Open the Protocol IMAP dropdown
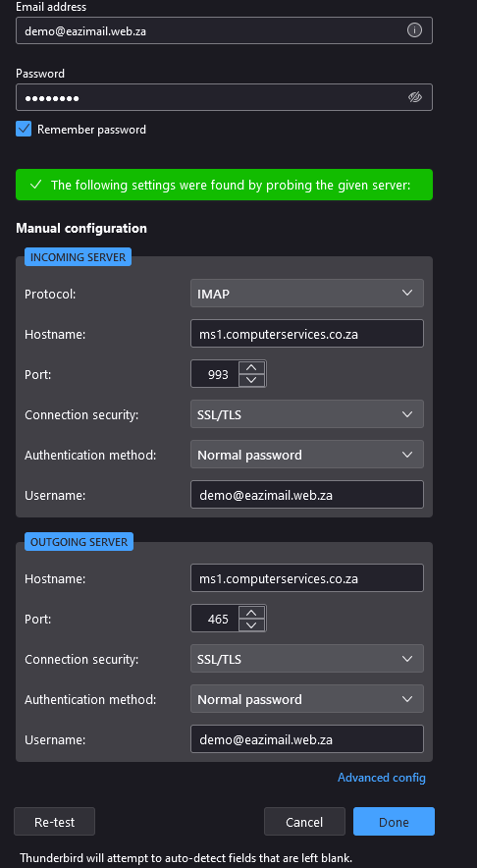 [x=307, y=293]
